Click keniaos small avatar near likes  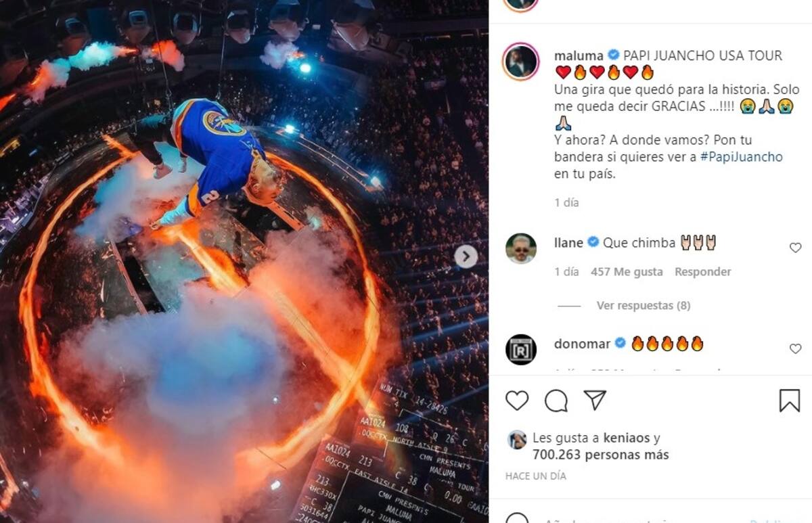(517, 440)
